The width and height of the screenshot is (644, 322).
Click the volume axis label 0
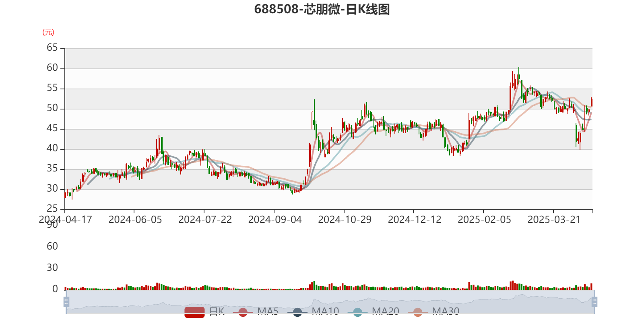[x=55, y=289]
